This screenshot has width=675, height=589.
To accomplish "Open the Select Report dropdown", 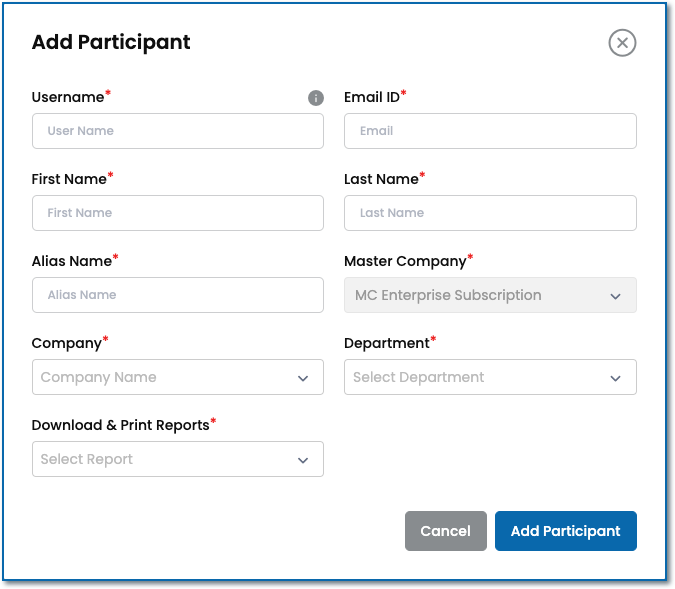I will pos(178,459).
